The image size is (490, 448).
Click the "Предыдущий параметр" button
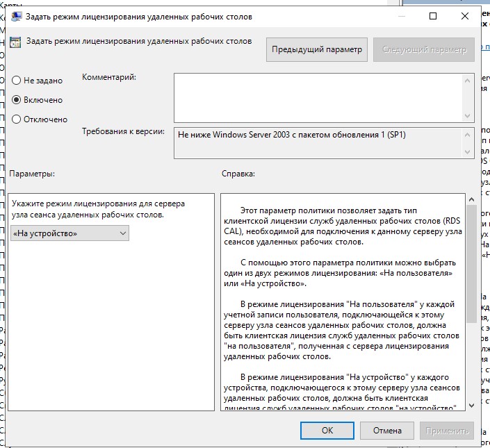pos(316,49)
